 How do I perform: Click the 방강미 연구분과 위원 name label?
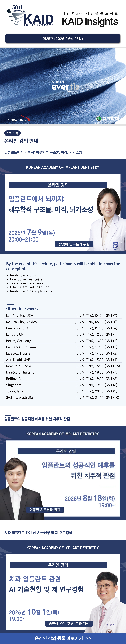click(x=74, y=244)
